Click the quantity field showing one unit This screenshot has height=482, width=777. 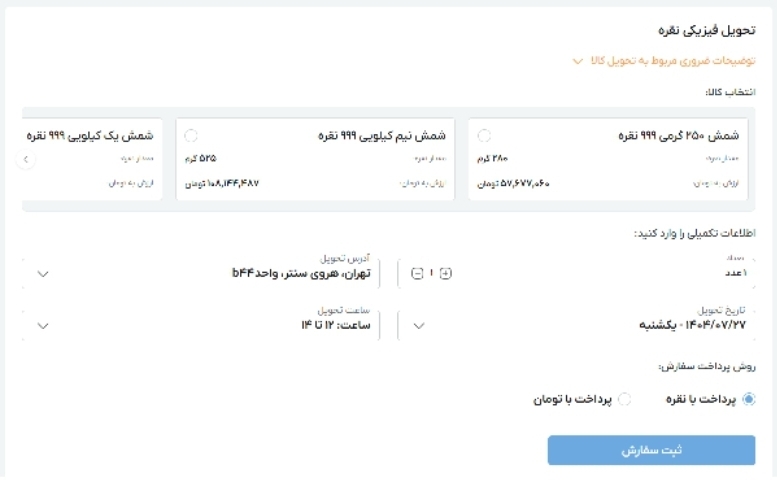tap(735, 273)
